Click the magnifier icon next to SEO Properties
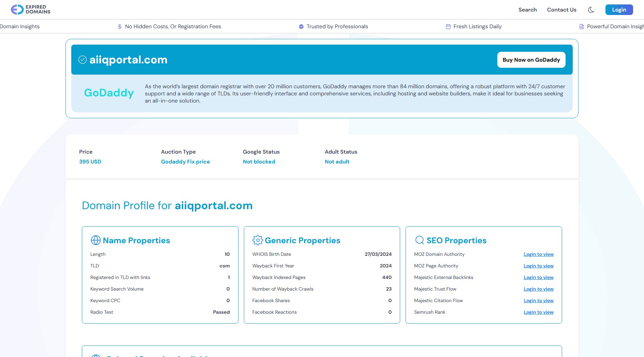The width and height of the screenshot is (644, 357). tap(419, 240)
